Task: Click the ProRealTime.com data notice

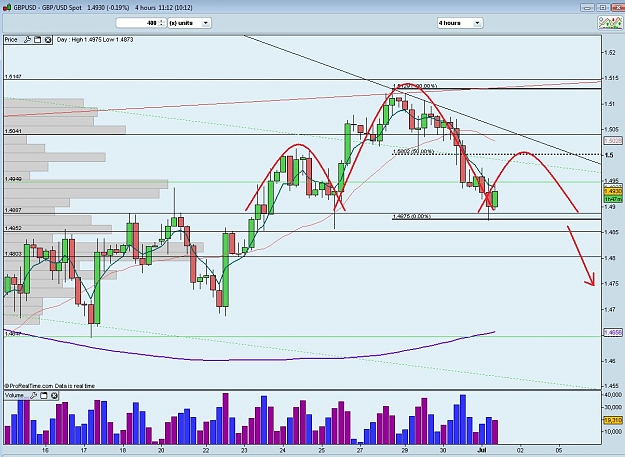Action: (x=49, y=386)
